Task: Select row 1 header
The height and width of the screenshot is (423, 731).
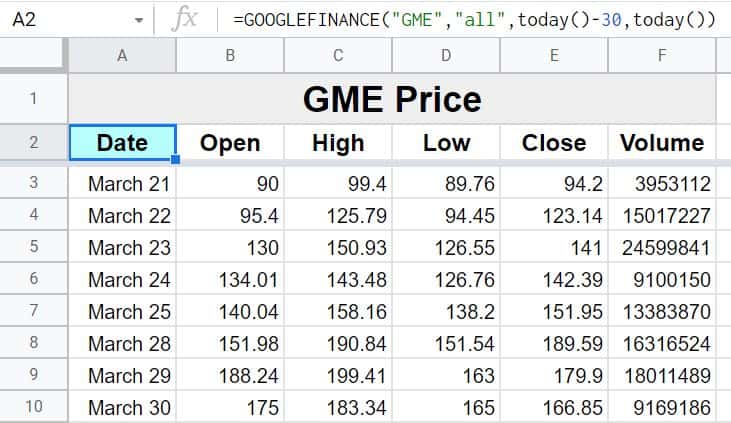Action: (x=33, y=99)
